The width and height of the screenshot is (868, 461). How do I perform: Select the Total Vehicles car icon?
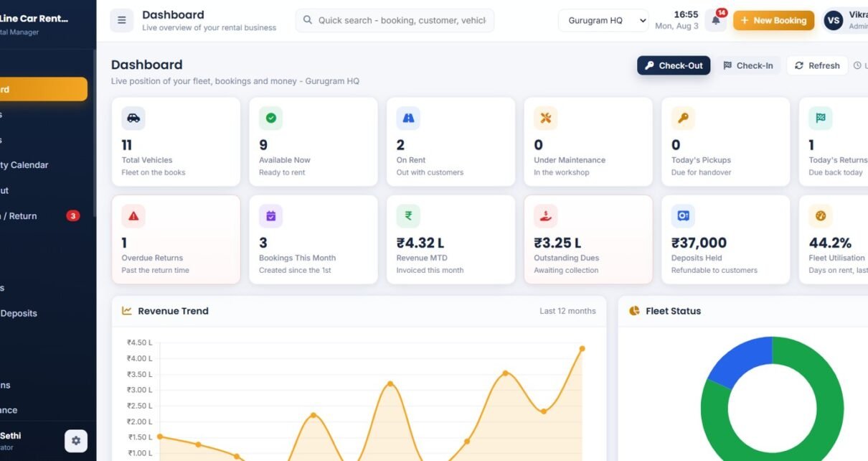tap(133, 118)
